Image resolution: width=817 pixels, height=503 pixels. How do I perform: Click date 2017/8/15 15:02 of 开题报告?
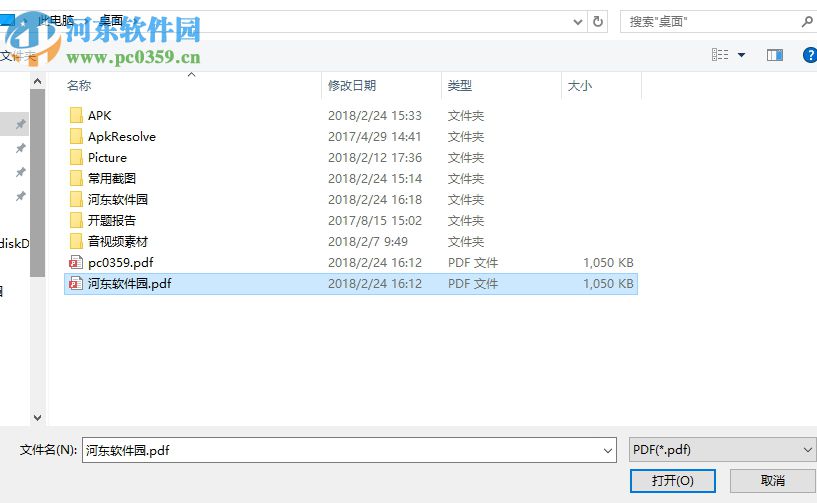pos(375,220)
